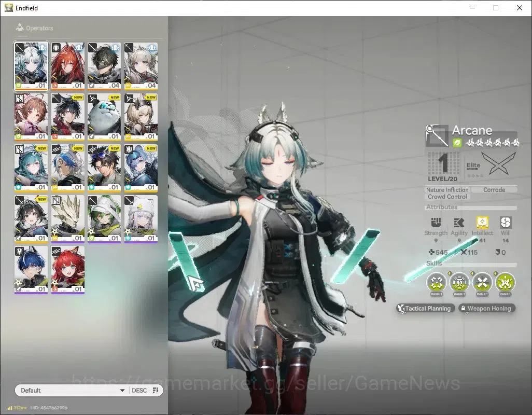Image resolution: width=532 pixels, height=415 pixels.
Task: Toggle the sort order arrows icon next to DESC
Action: [x=156, y=390]
